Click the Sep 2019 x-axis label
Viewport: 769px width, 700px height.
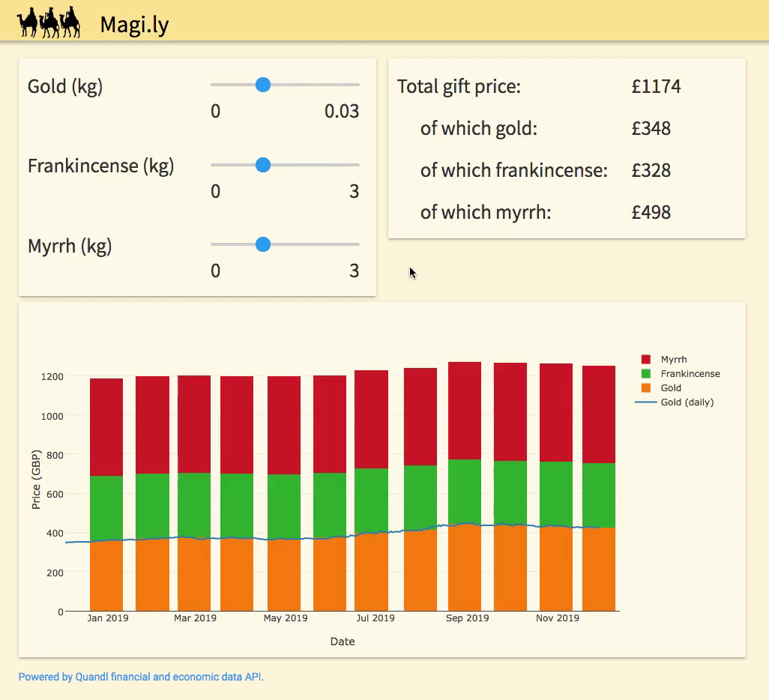coord(467,618)
